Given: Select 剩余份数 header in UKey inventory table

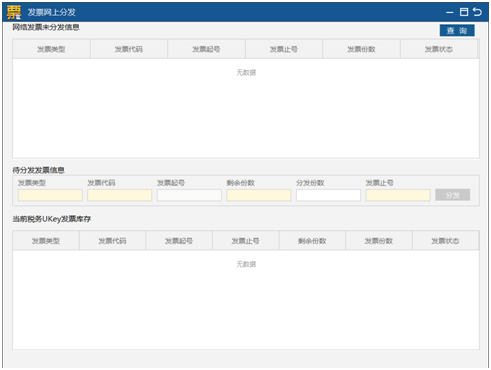Looking at the screenshot, I should click(x=312, y=241).
